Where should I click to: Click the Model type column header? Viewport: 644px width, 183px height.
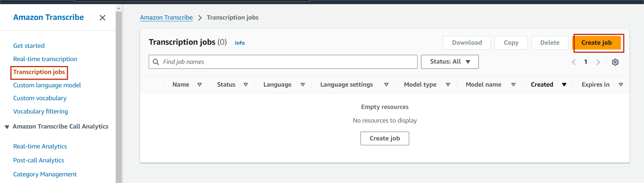pos(420,85)
